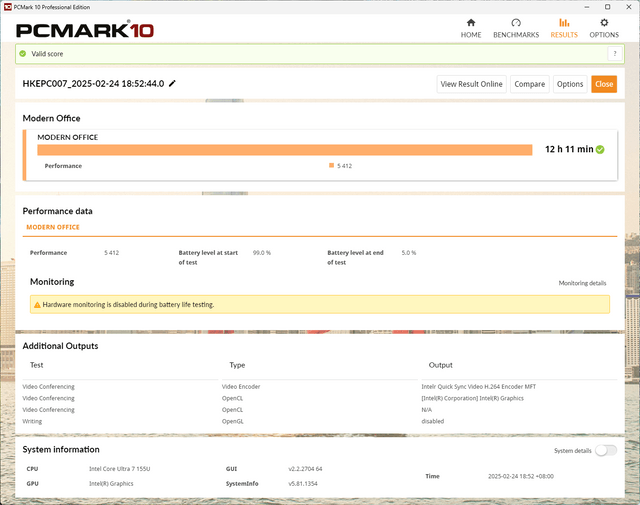Click the PCMark 10 title bar app icon
The width and height of the screenshot is (640, 505).
pyautogui.click(x=7, y=7)
